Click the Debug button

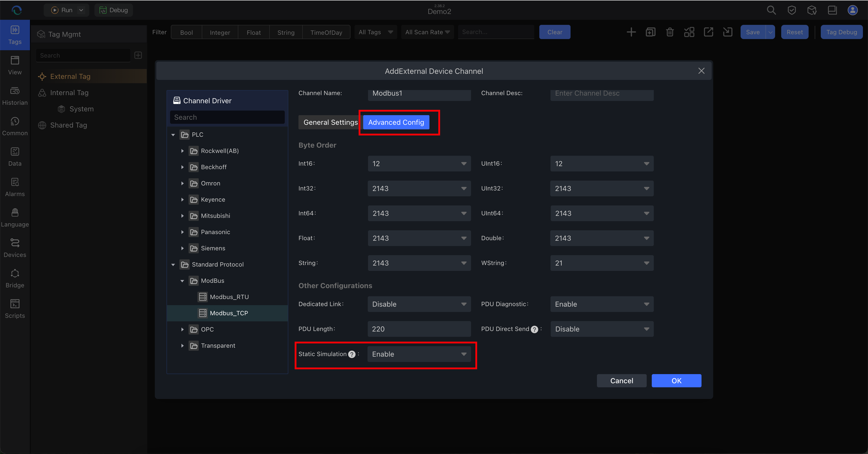pyautogui.click(x=113, y=10)
